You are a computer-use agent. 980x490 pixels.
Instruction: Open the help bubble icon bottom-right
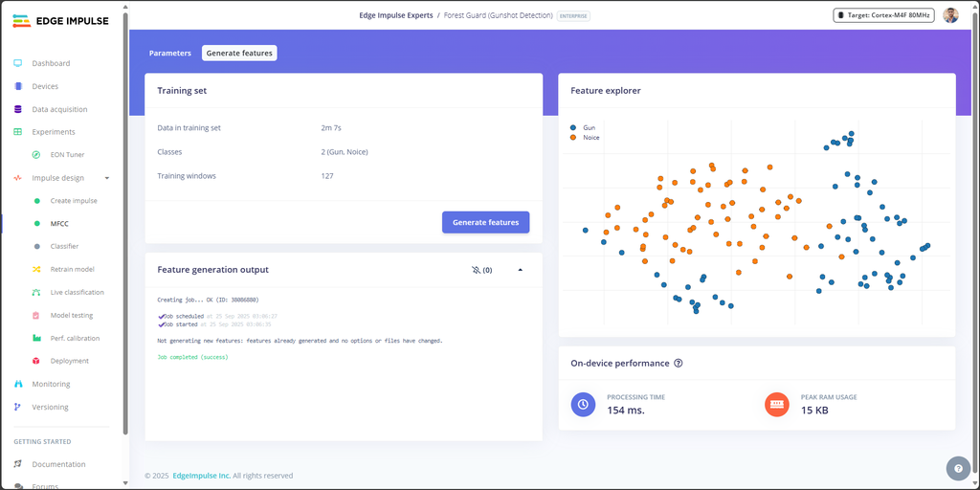(x=958, y=468)
